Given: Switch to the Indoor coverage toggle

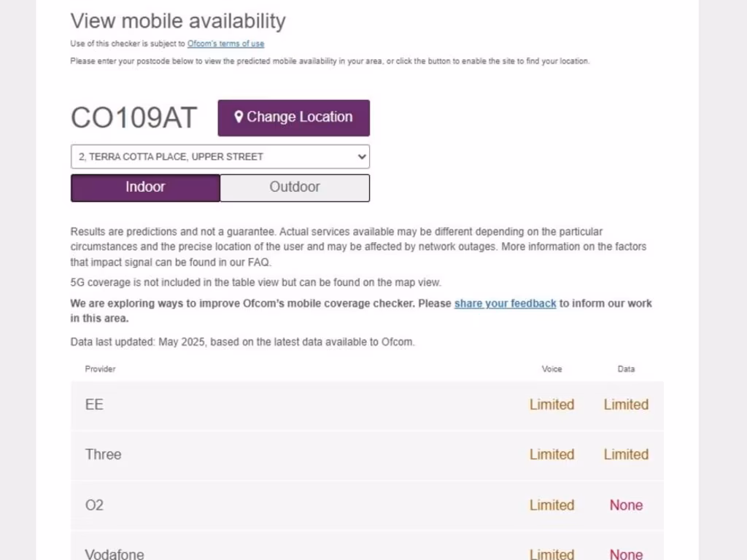Looking at the screenshot, I should [145, 187].
